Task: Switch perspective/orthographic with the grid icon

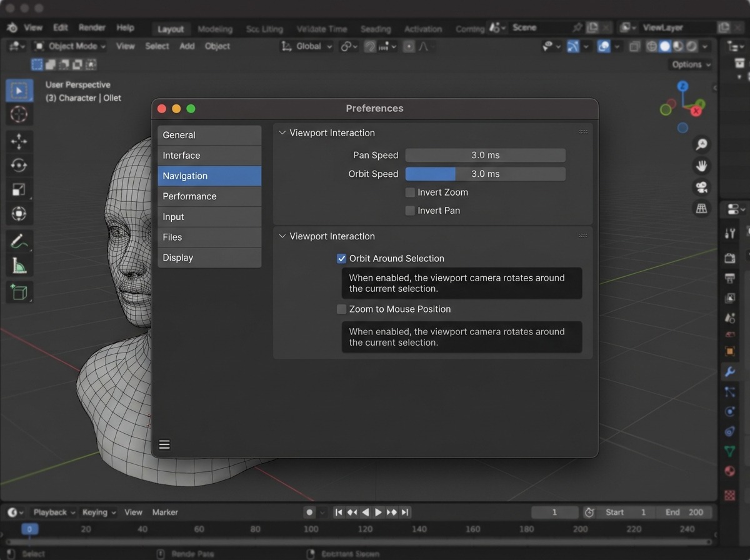Action: click(x=702, y=208)
